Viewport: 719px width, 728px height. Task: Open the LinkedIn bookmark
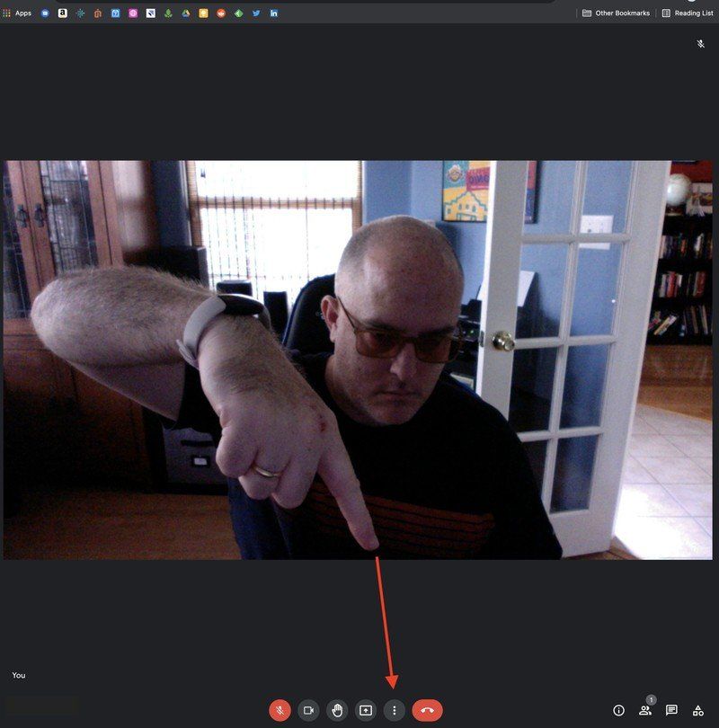click(x=274, y=13)
